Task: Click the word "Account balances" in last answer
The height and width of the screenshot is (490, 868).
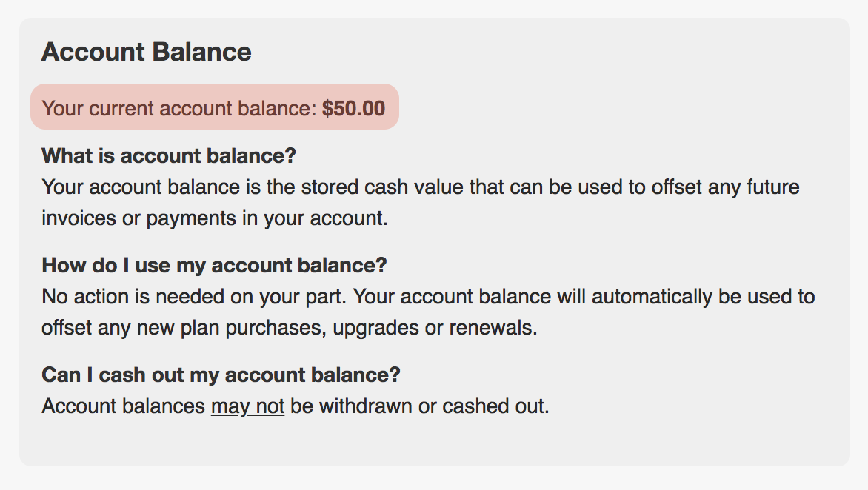Action: pos(124,406)
